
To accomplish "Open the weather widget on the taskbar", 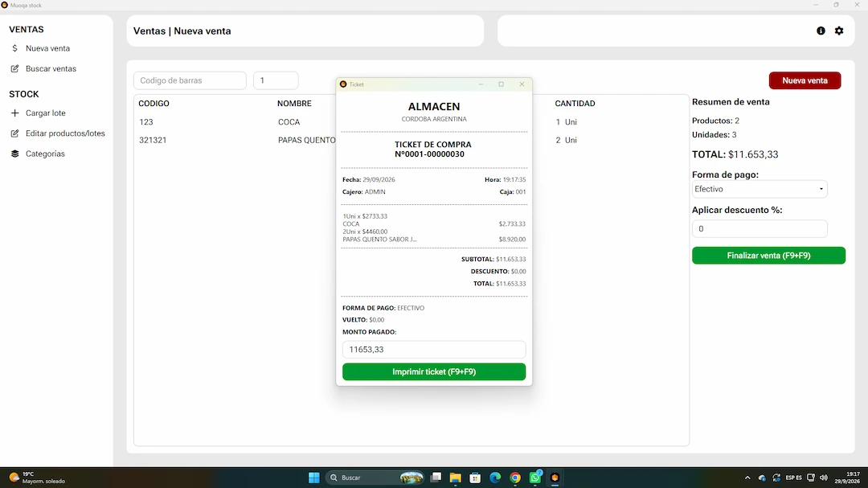I will (x=36, y=478).
